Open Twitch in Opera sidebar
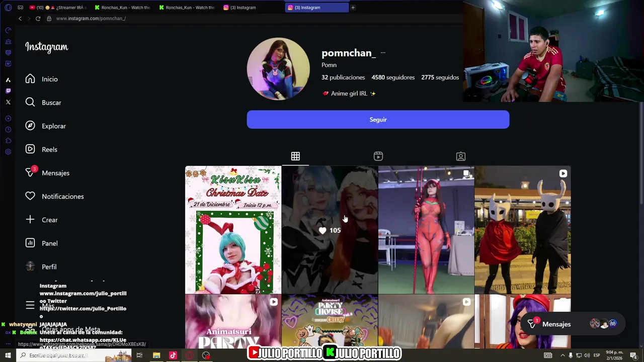The image size is (644, 362). point(8,91)
